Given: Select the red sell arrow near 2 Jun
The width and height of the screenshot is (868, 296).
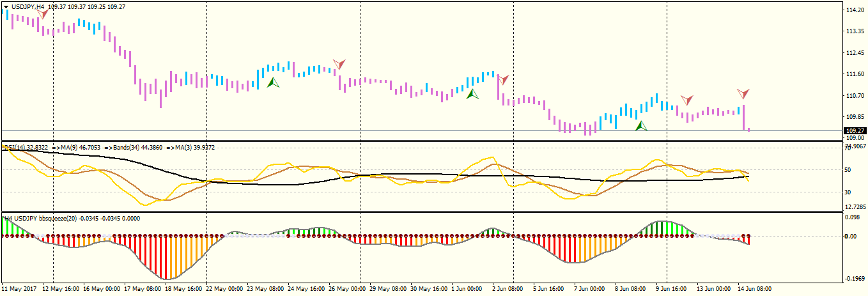Looking at the screenshot, I should pos(503,79).
